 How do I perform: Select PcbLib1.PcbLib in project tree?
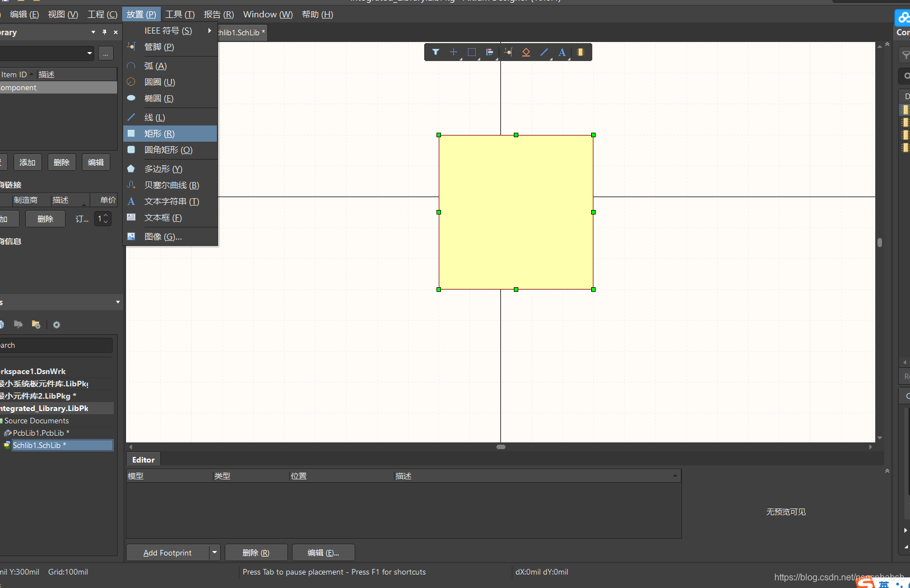point(41,433)
